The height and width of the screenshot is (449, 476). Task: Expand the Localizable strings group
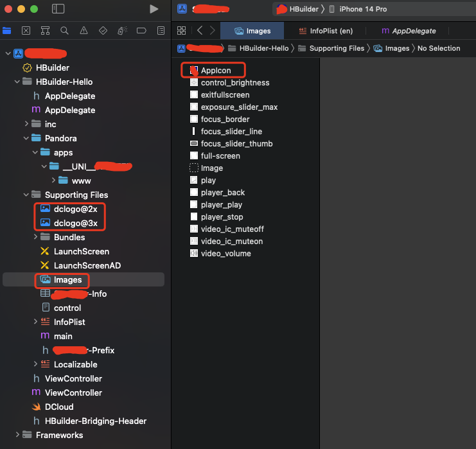coord(35,364)
